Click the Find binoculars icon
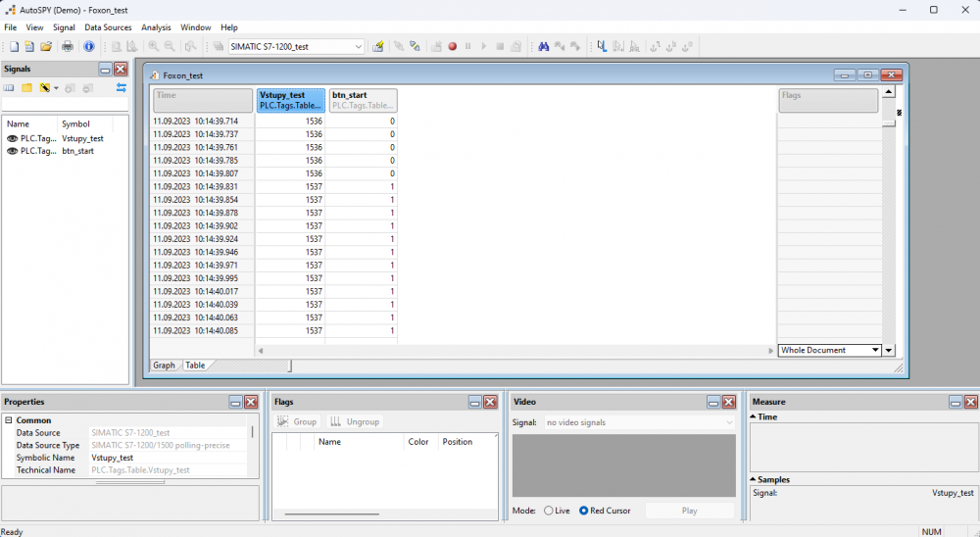 [x=544, y=46]
